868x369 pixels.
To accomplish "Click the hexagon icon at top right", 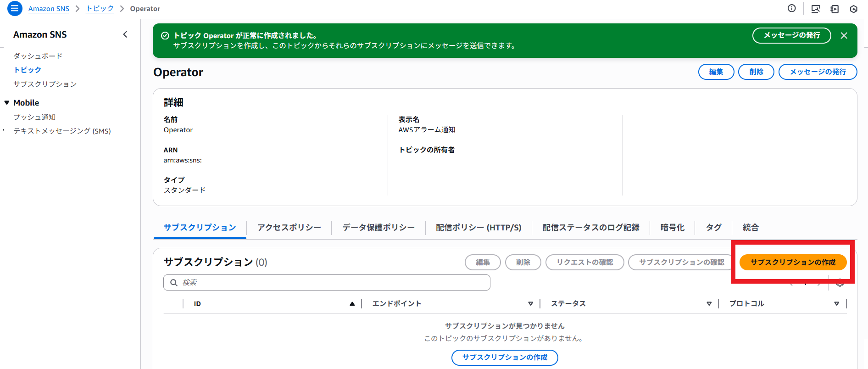I will coord(853,9).
